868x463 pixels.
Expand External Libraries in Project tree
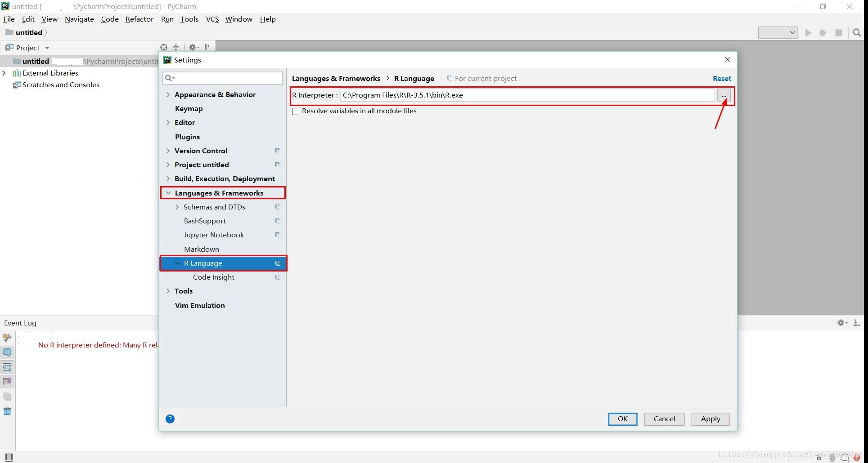click(4, 73)
